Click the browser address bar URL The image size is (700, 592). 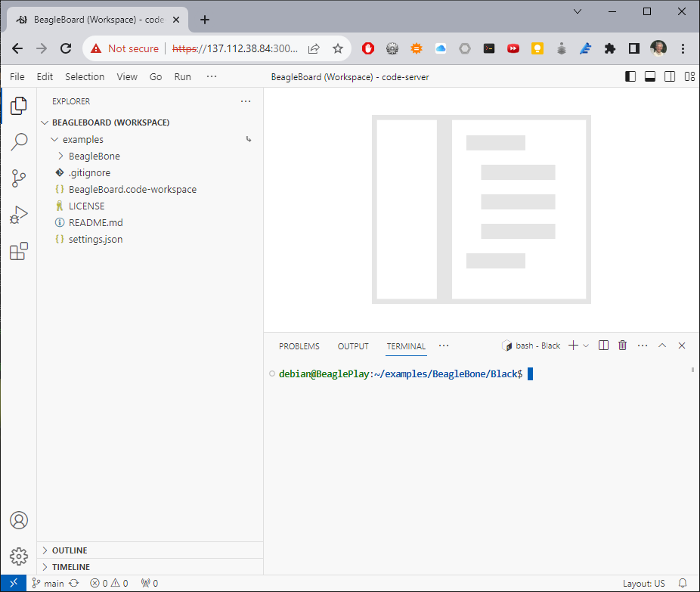coord(234,48)
